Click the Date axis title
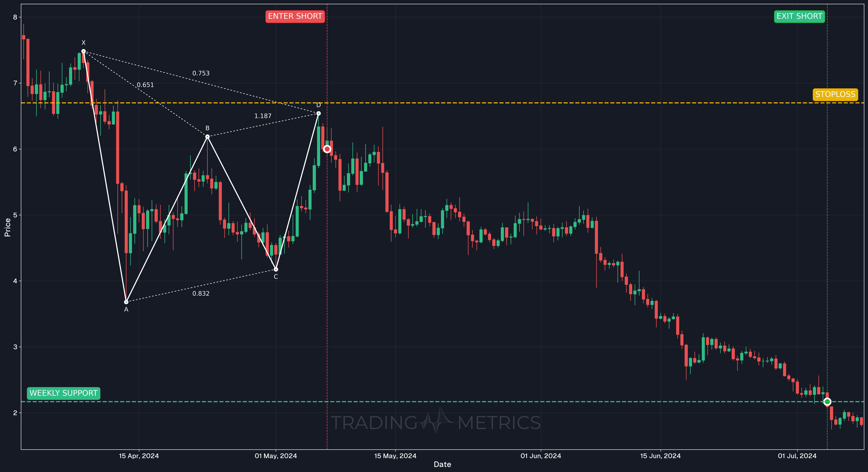 442,465
